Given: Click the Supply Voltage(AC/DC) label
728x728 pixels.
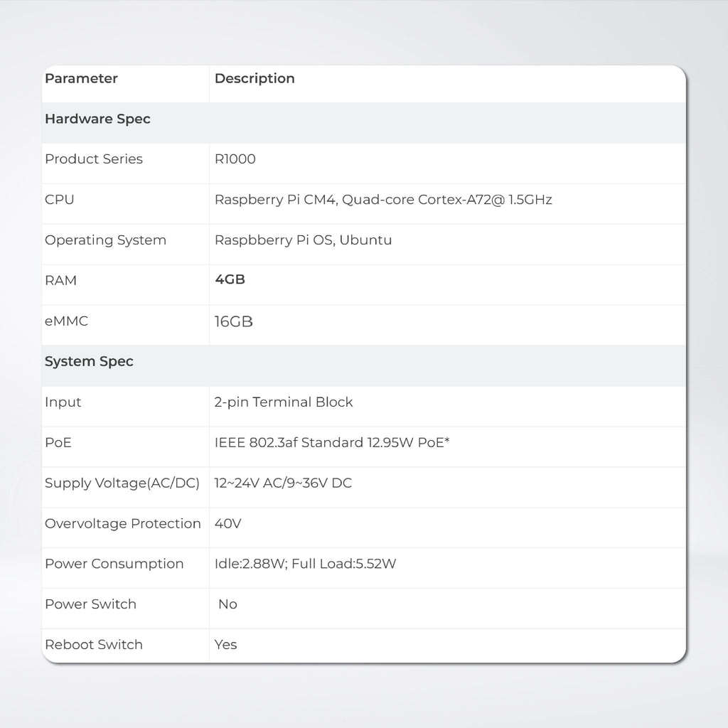Looking at the screenshot, I should [122, 483].
